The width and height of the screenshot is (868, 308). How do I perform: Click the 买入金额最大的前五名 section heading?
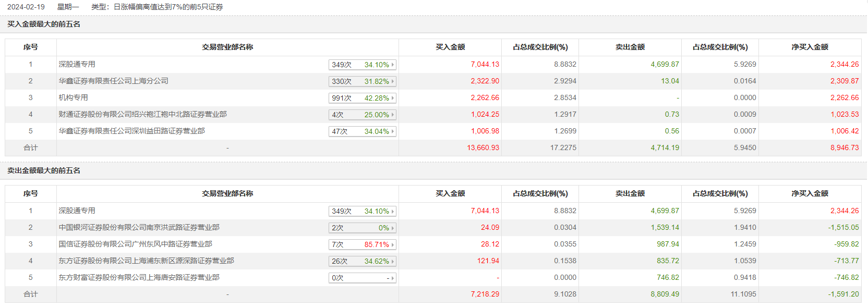click(44, 24)
